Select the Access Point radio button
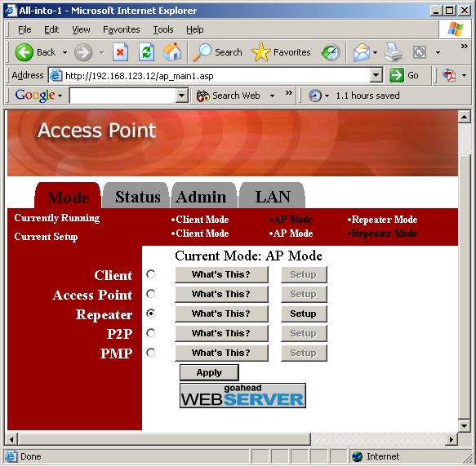Image resolution: width=476 pixels, height=467 pixels. (150, 294)
